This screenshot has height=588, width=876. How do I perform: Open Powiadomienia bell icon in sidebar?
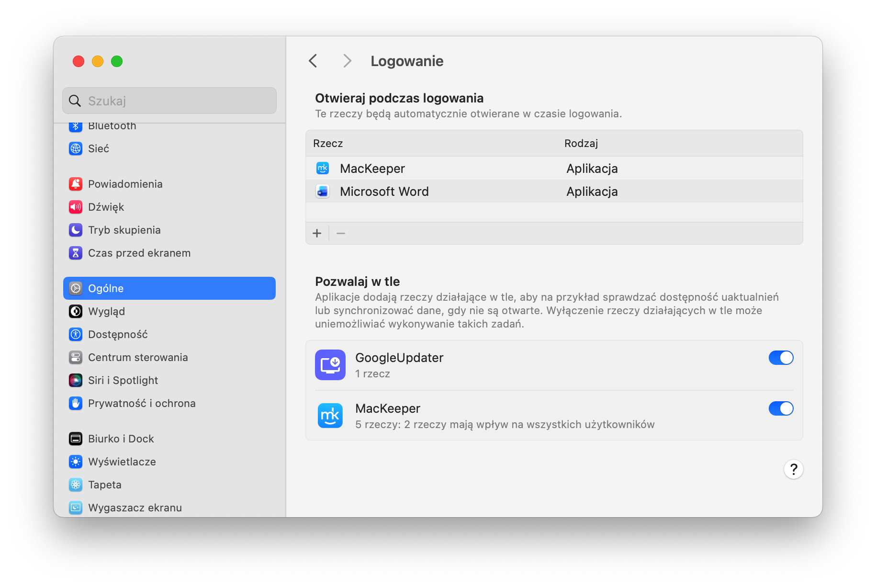(76, 184)
